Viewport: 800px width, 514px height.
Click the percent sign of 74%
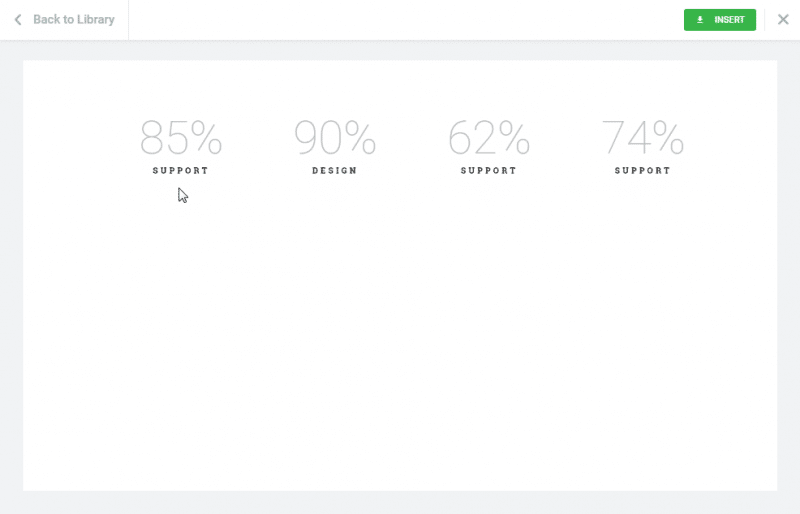point(668,137)
